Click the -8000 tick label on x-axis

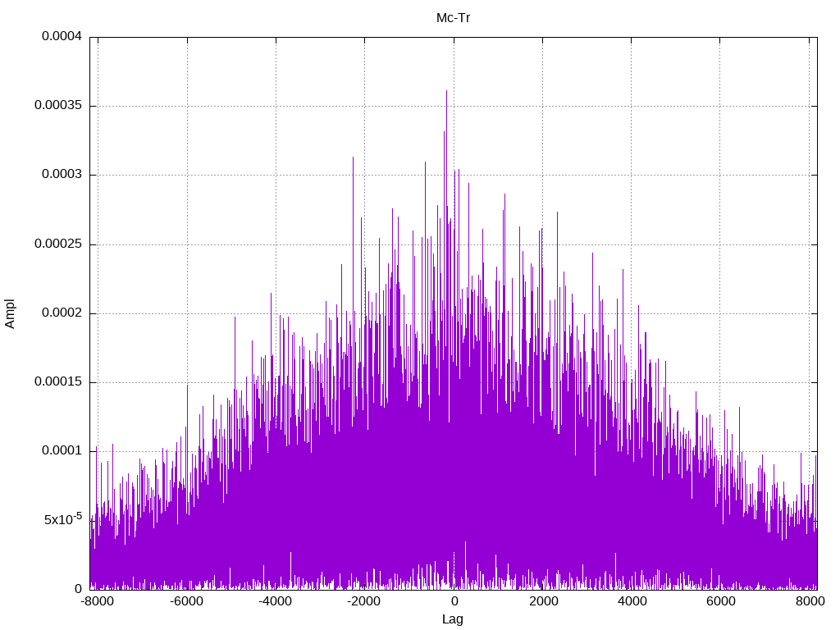coord(97,601)
